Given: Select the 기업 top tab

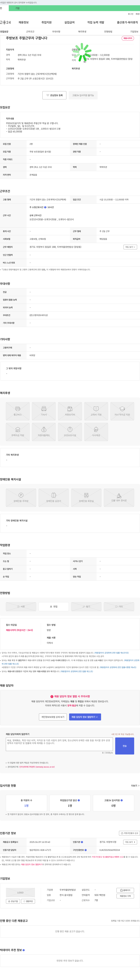Looking at the screenshot, I should click(17, 8).
